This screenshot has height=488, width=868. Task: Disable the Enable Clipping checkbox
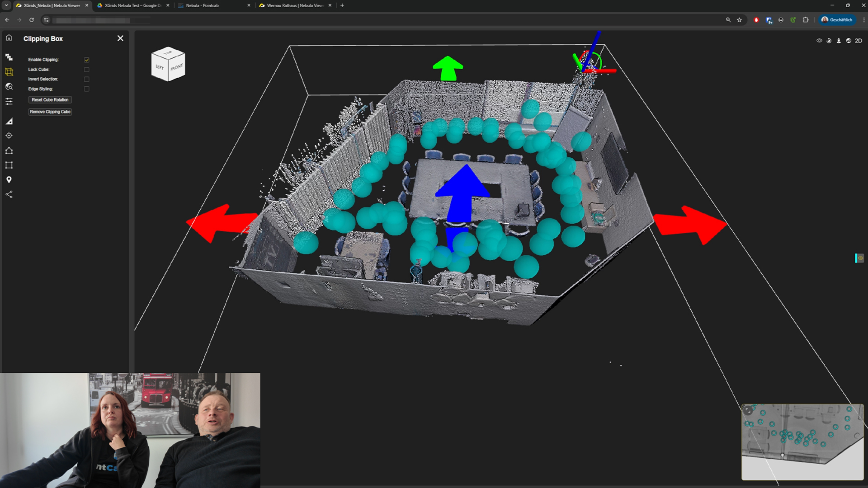[87, 60]
